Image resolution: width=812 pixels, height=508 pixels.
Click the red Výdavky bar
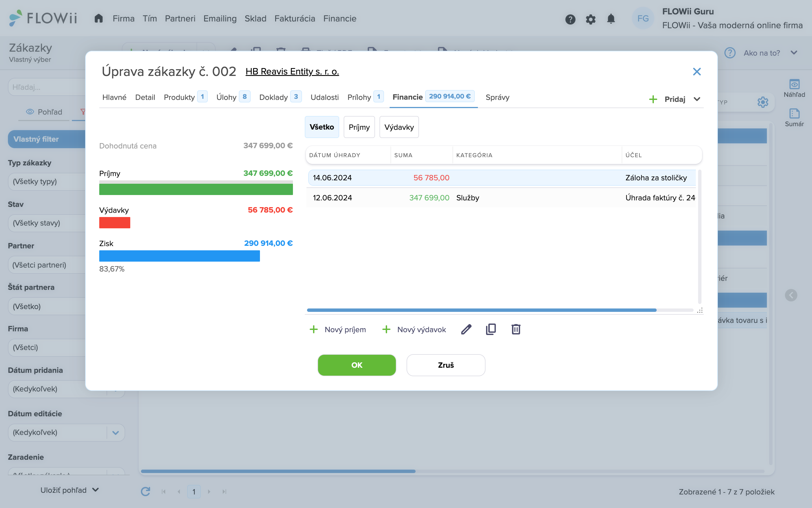(115, 223)
